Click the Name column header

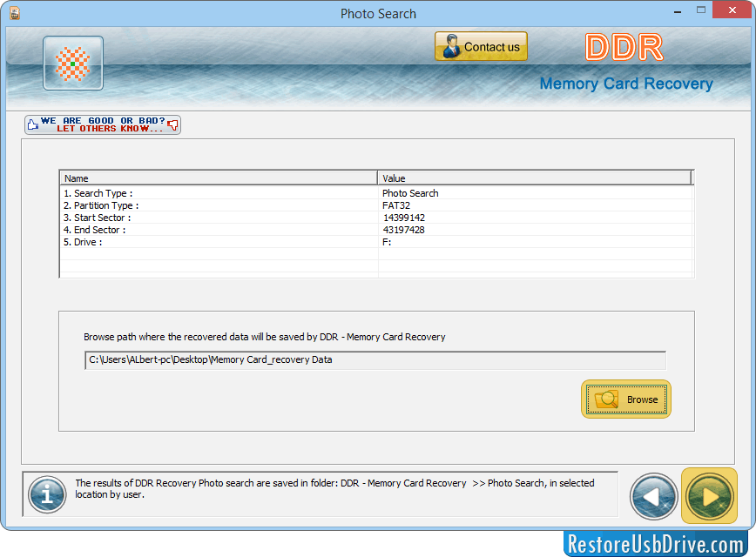click(219, 178)
